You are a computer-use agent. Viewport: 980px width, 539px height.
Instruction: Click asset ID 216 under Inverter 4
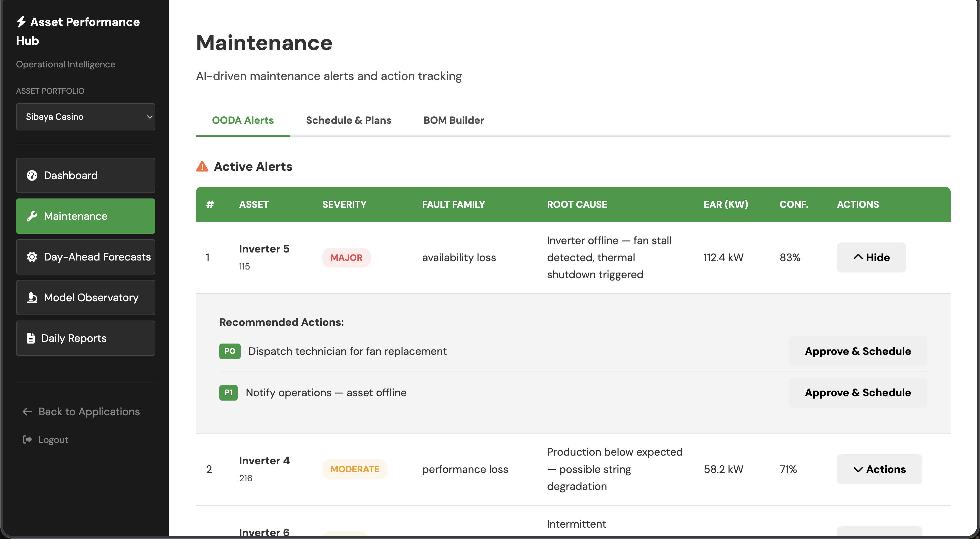245,478
